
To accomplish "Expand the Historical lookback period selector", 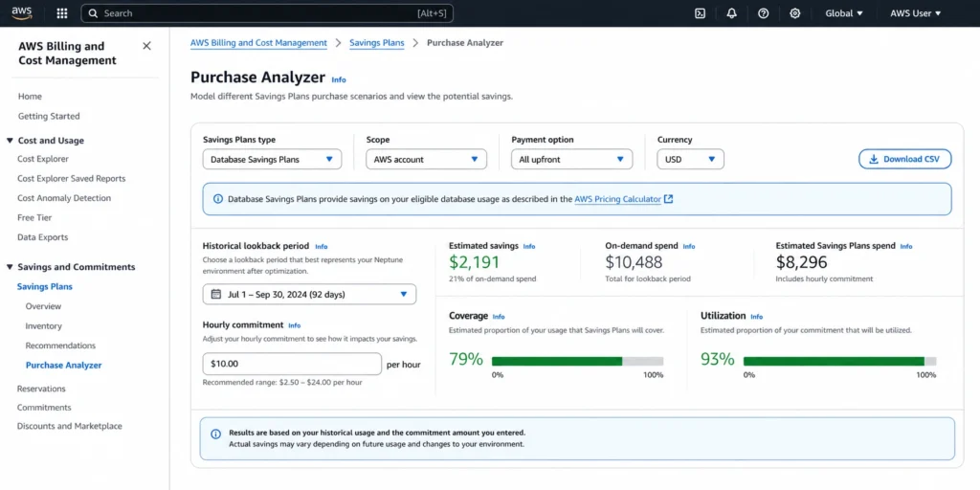I will (x=309, y=294).
